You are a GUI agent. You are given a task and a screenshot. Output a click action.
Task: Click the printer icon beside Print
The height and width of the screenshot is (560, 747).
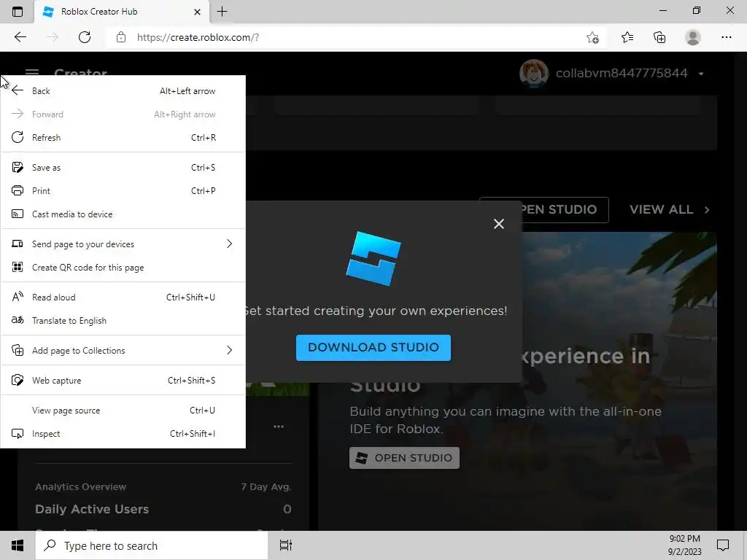(x=18, y=190)
